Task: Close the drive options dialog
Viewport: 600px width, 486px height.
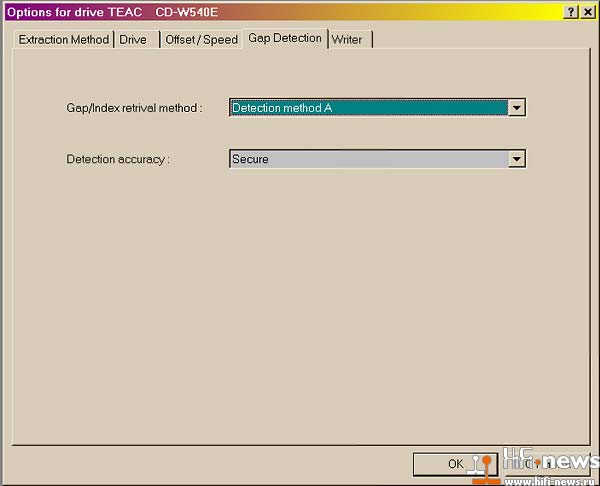Action: tap(588, 12)
